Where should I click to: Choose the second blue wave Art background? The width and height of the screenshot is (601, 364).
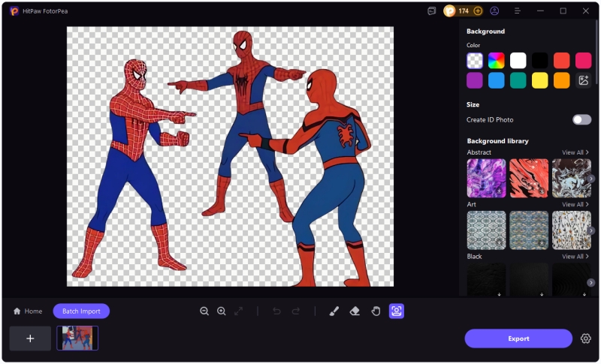(529, 230)
